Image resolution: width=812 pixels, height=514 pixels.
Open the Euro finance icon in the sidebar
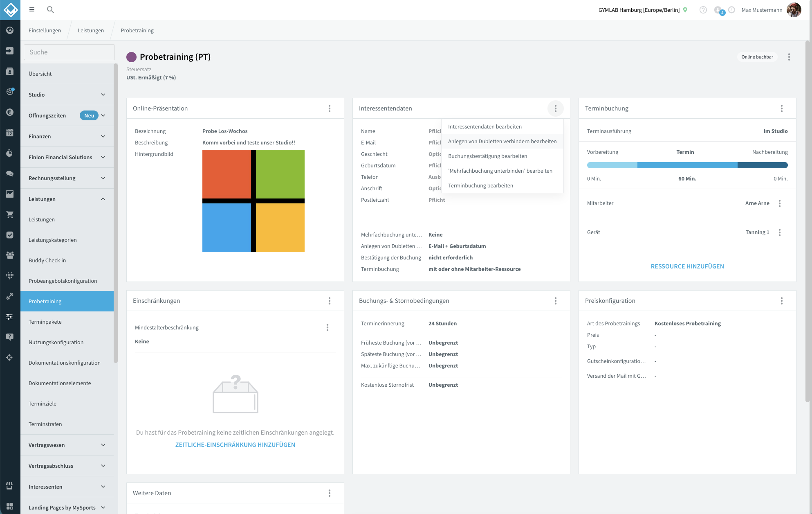coord(9,112)
